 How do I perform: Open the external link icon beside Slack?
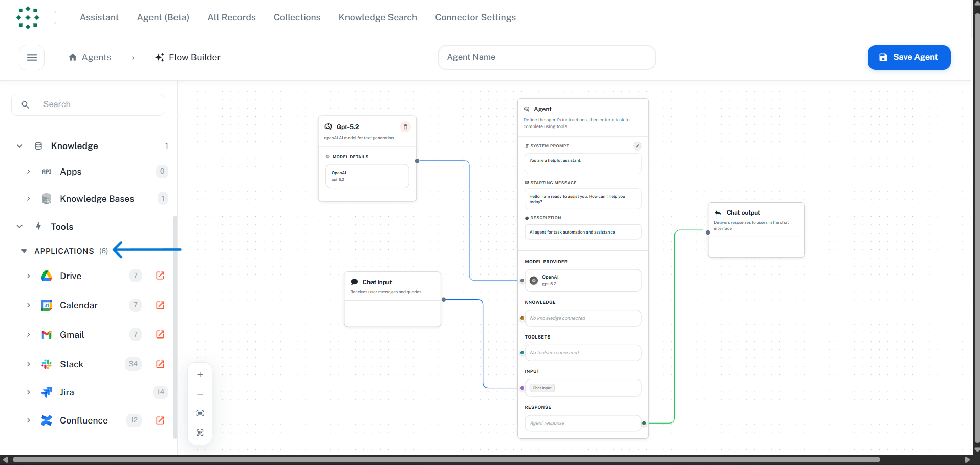(x=160, y=364)
